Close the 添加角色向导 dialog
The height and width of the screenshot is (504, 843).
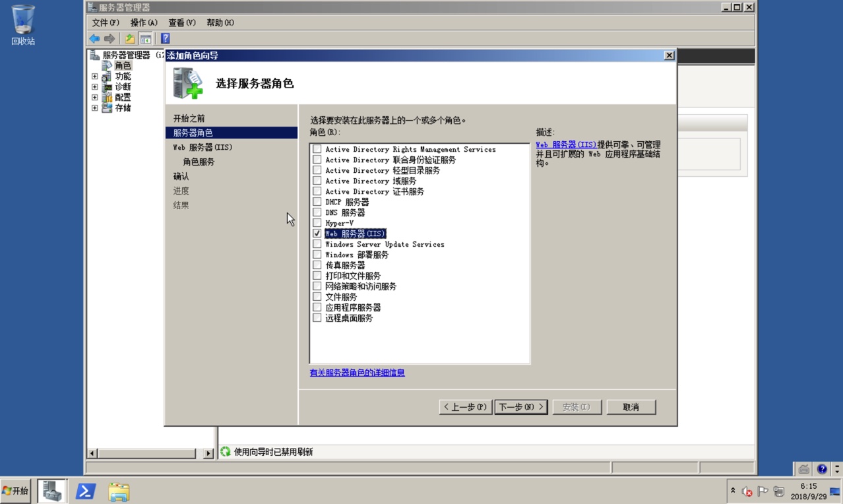point(669,55)
